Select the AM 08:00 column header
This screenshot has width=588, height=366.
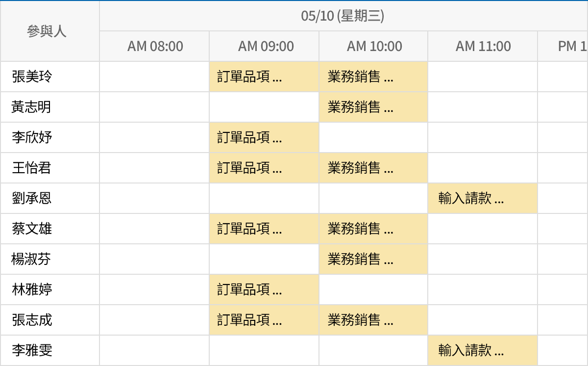click(x=153, y=46)
